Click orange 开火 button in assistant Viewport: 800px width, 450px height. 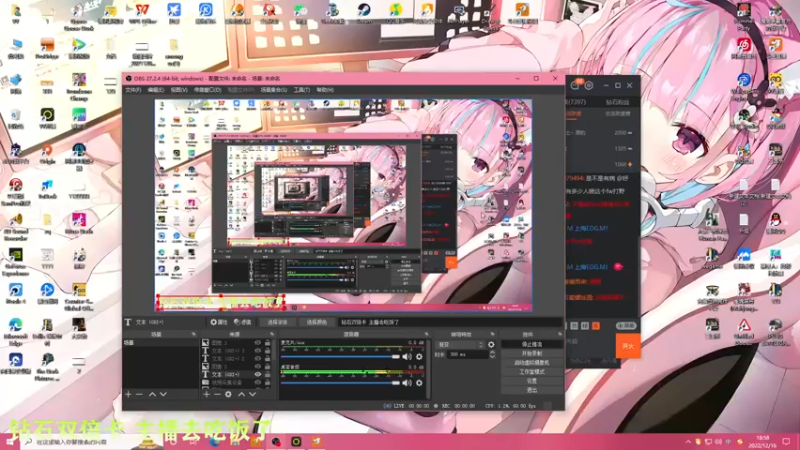coord(628,346)
